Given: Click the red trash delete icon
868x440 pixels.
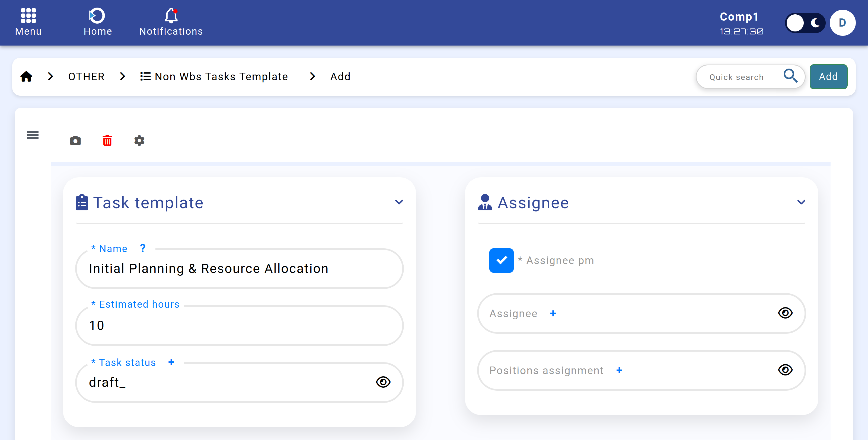Looking at the screenshot, I should 107,141.
